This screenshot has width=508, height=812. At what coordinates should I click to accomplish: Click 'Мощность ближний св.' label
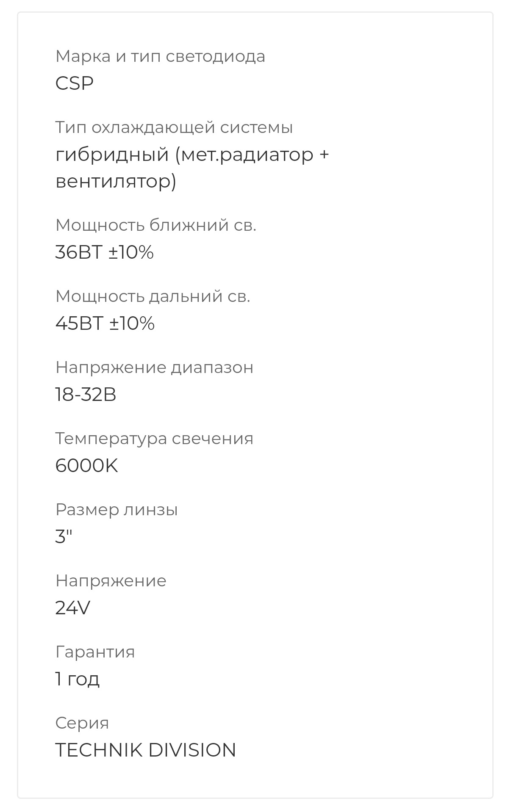pos(156,225)
